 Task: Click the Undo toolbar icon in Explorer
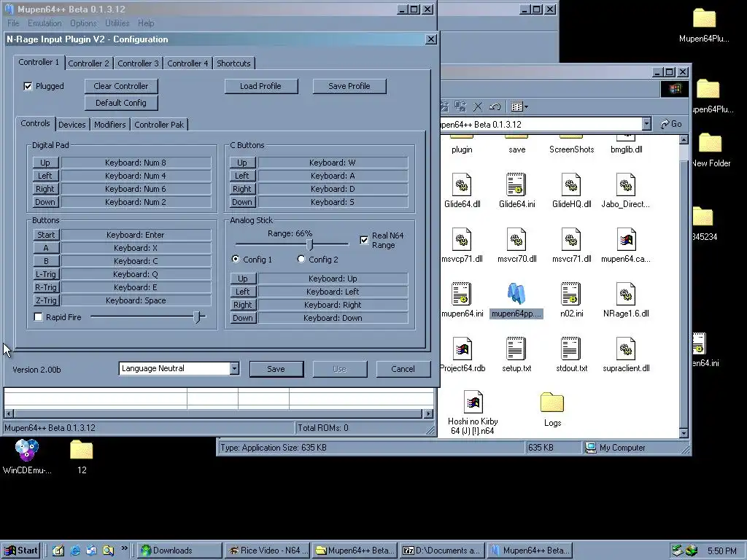point(495,106)
